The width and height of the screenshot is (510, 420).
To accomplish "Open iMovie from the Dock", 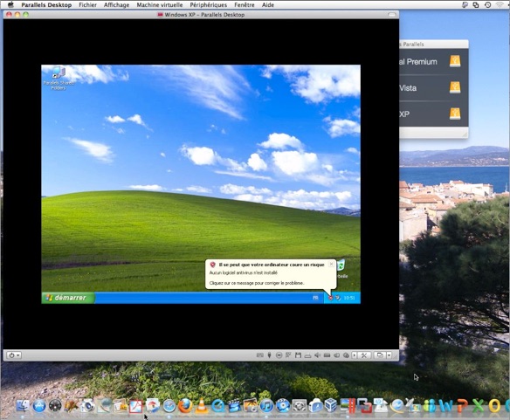I will tap(234, 406).
